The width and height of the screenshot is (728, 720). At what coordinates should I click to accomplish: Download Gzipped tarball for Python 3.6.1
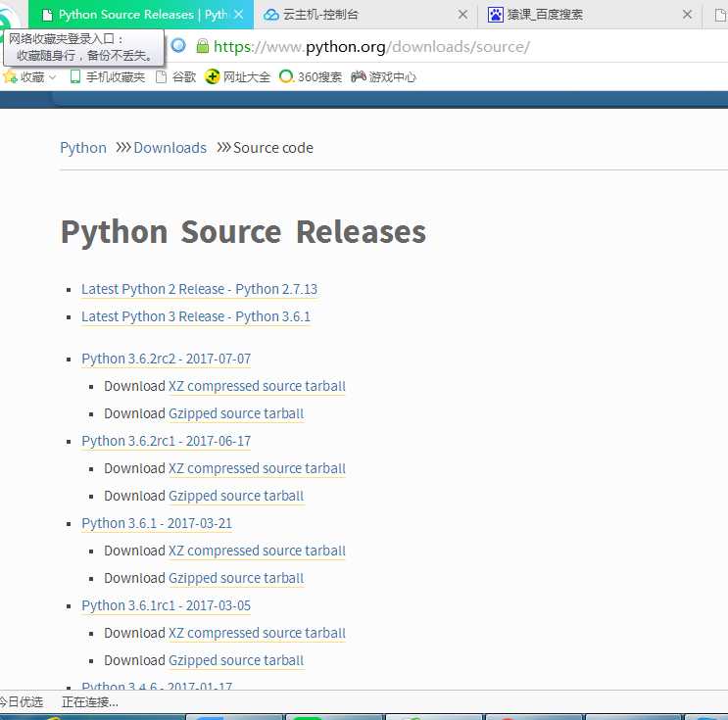[x=236, y=578]
